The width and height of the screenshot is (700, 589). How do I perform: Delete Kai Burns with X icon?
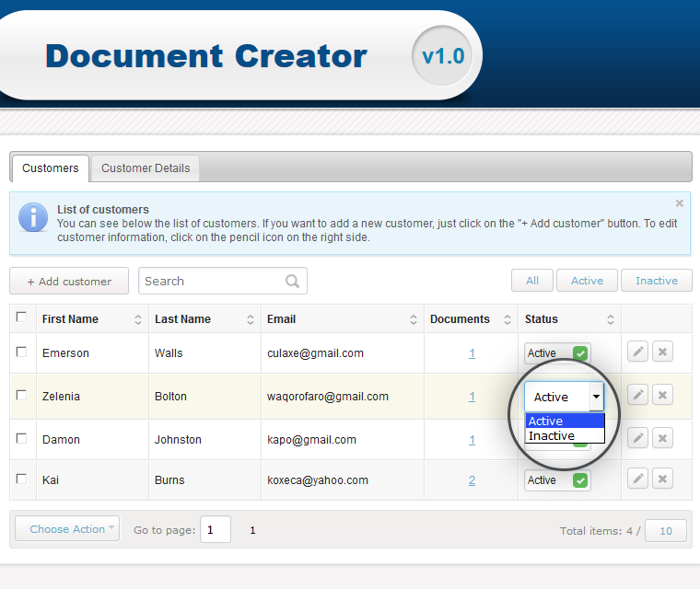tap(662, 479)
